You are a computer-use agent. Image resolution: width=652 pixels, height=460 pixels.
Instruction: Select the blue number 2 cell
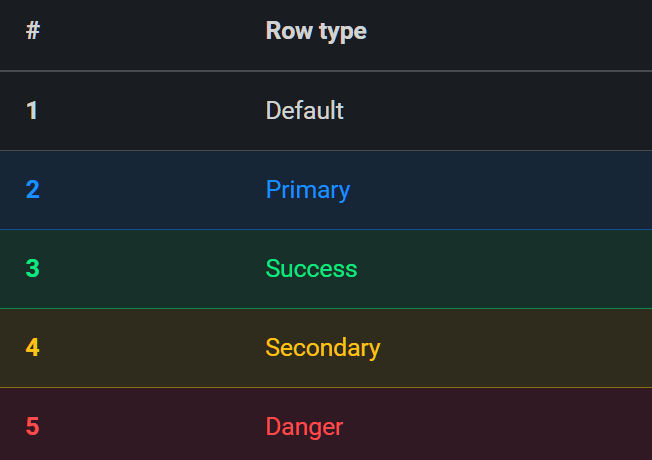click(32, 190)
